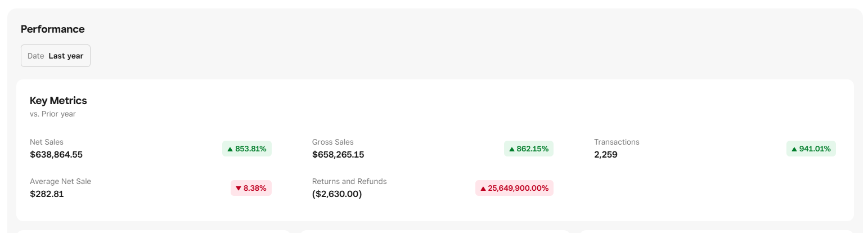Click the Returns and Refunds label
The height and width of the screenshot is (233, 868).
click(x=349, y=181)
